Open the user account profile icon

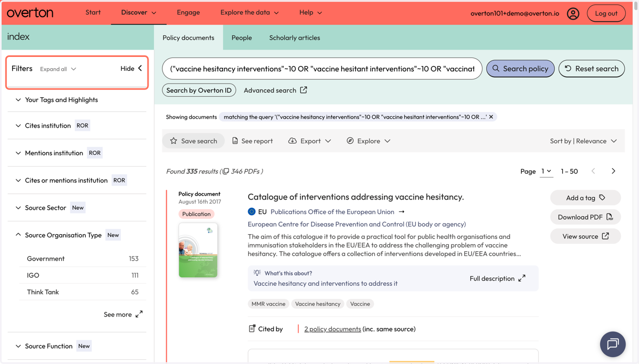tap(573, 13)
